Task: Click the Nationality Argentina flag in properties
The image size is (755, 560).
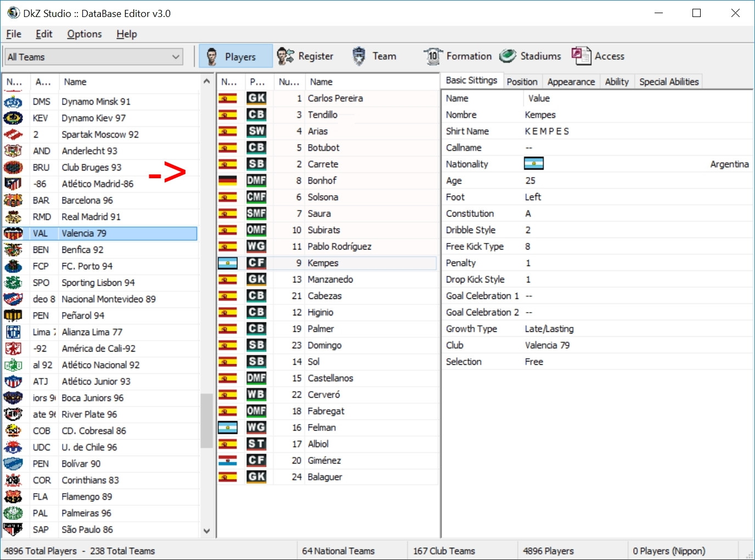Action: [534, 164]
